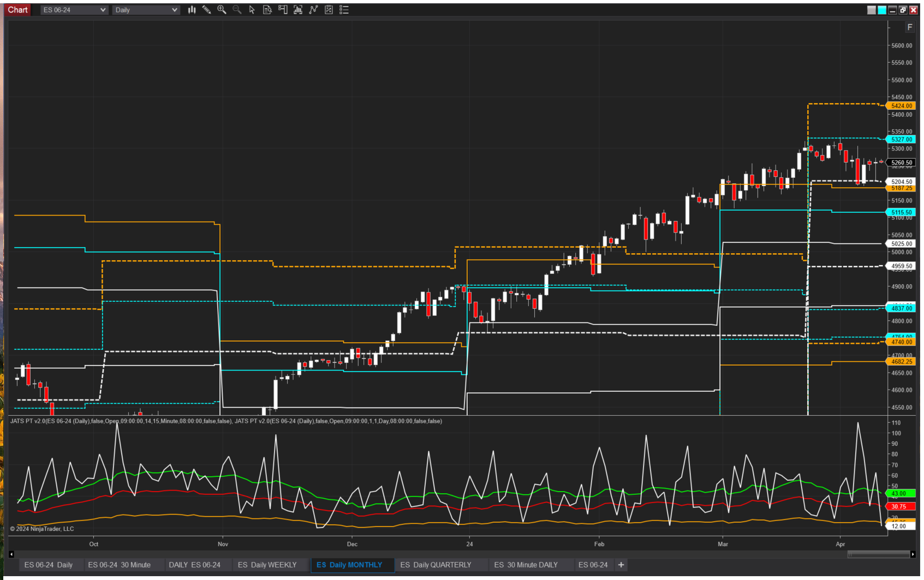Click the NinjaTrader copyright link
Viewport: 924px width, 580px height.
(x=42, y=529)
